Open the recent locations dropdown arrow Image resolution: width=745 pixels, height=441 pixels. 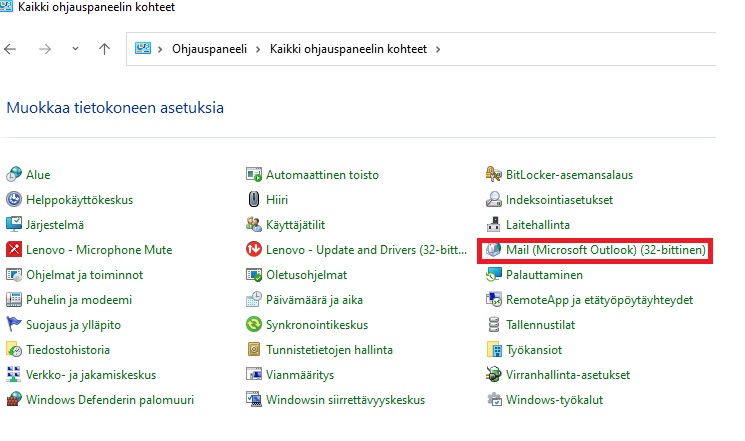tap(75, 48)
